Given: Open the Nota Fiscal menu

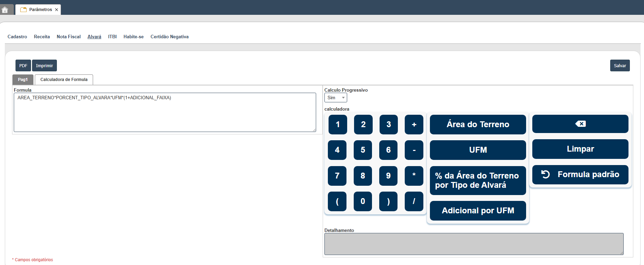Looking at the screenshot, I should coord(69,37).
